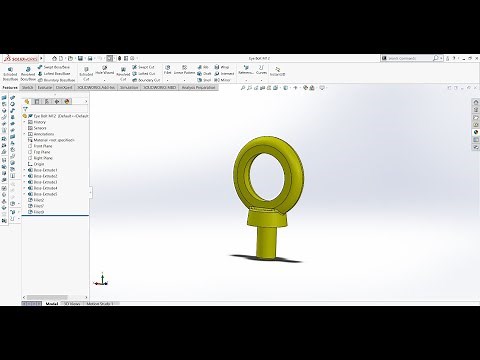This screenshot has height=360, width=480.
Task: Select Front Plane in tree
Action: [40, 146]
